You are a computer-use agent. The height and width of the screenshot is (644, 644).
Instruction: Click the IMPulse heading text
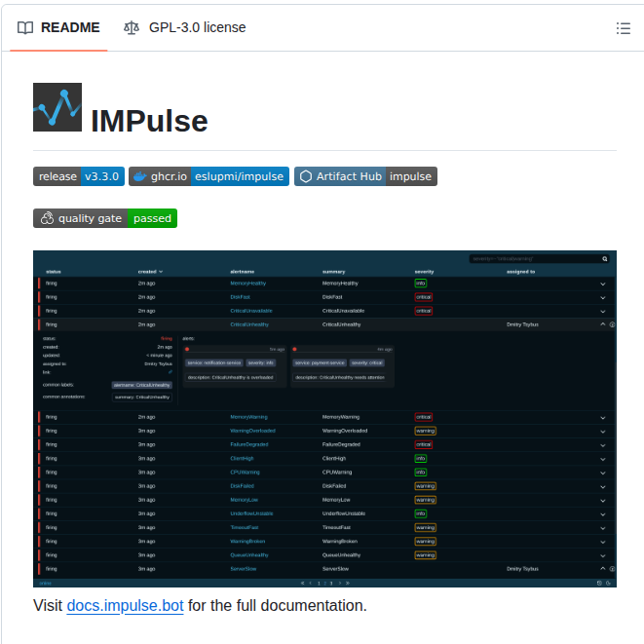click(149, 121)
